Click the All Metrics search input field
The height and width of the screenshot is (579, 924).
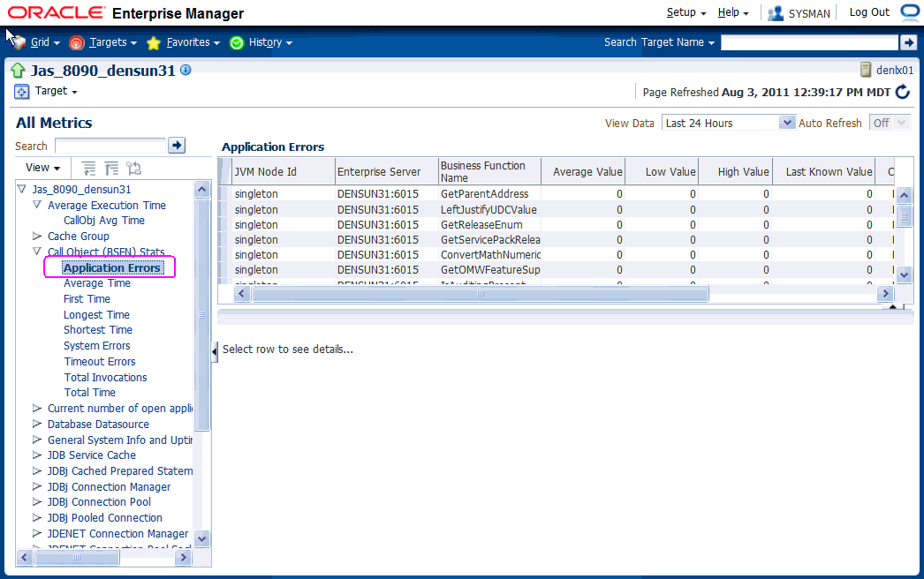tap(110, 146)
